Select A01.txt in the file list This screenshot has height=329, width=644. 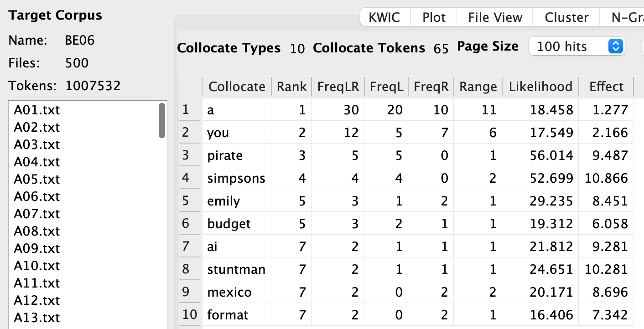click(36, 110)
